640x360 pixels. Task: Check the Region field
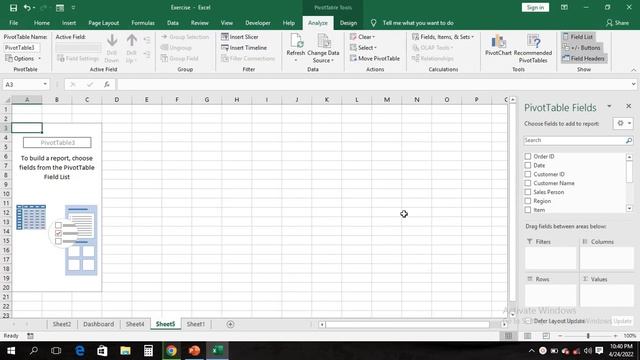(528, 201)
